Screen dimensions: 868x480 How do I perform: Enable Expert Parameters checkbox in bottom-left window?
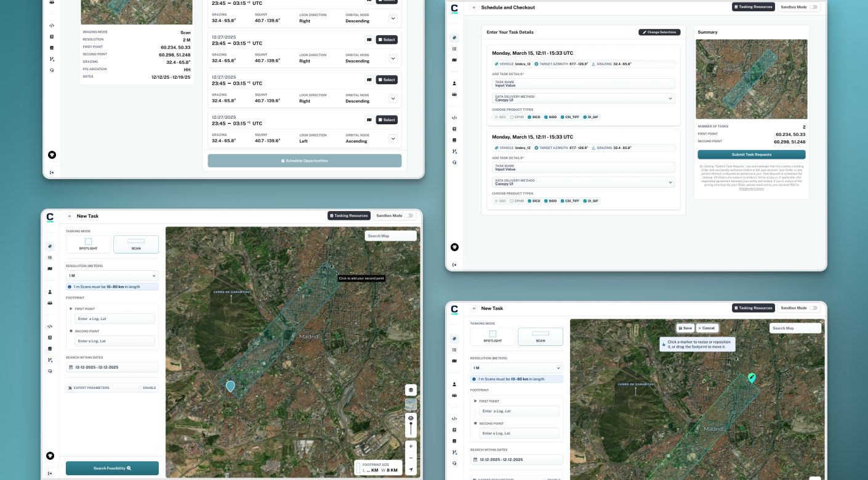(140, 388)
